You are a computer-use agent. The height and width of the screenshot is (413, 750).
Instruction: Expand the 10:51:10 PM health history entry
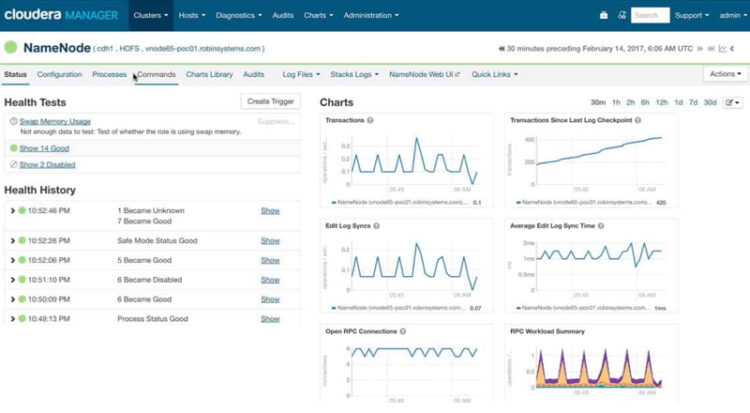(x=12, y=280)
